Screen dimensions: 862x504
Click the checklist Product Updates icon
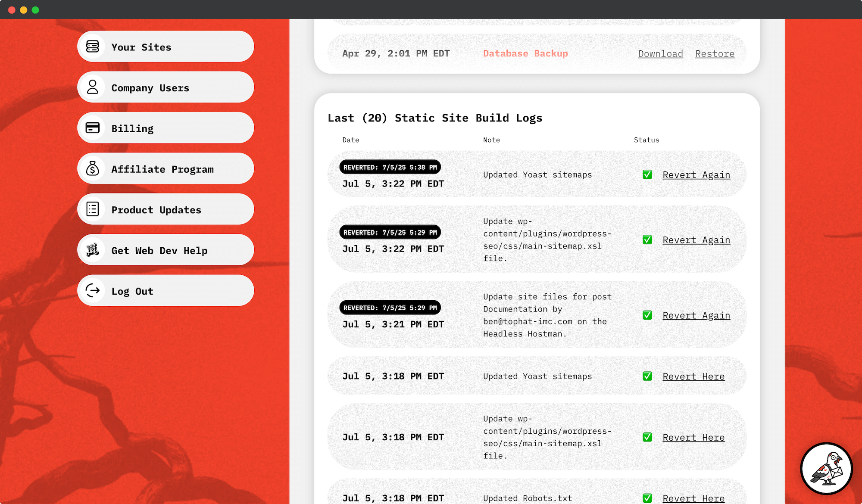93,209
